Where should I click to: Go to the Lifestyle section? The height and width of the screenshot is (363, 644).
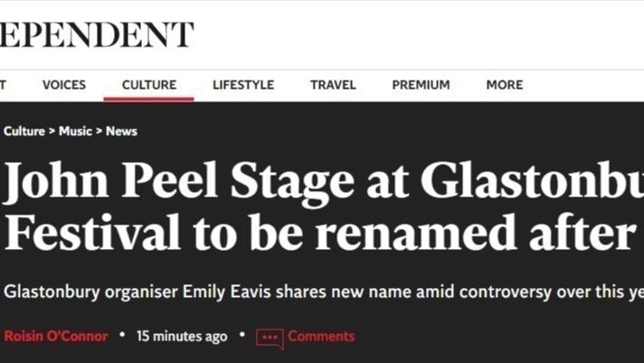click(x=243, y=85)
